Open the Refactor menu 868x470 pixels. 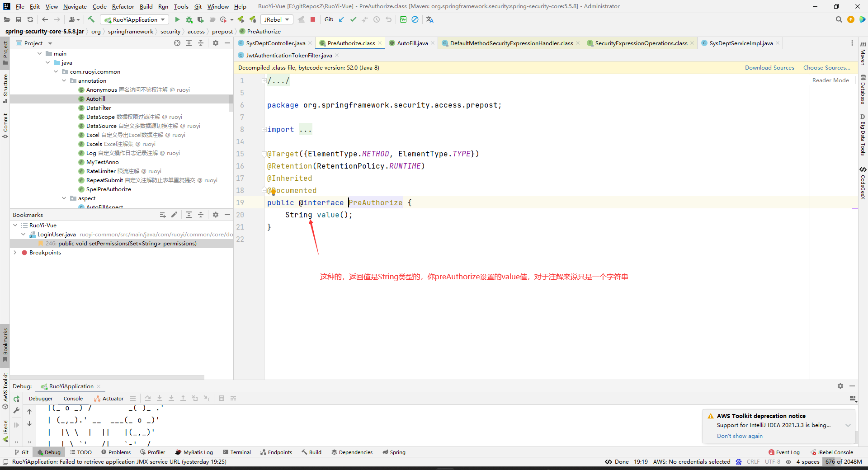123,6
